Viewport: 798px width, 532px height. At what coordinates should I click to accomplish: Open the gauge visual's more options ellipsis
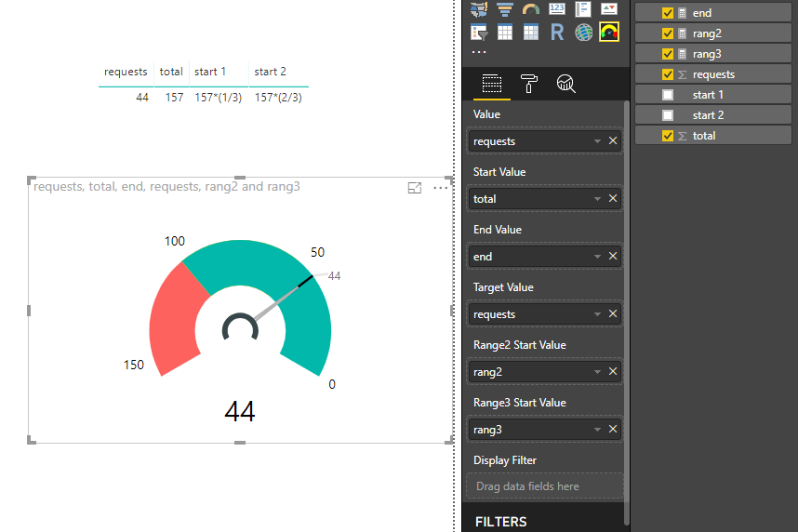pos(440,188)
